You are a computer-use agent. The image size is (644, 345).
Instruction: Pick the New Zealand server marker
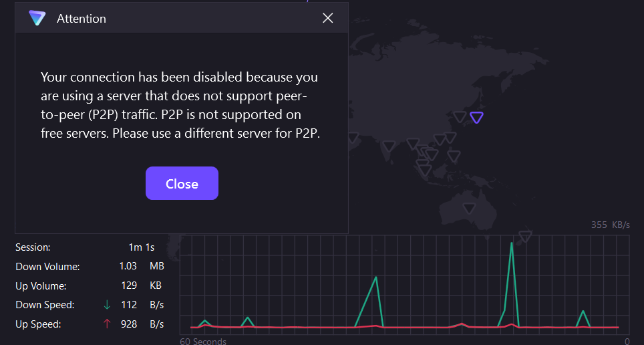pyautogui.click(x=525, y=236)
